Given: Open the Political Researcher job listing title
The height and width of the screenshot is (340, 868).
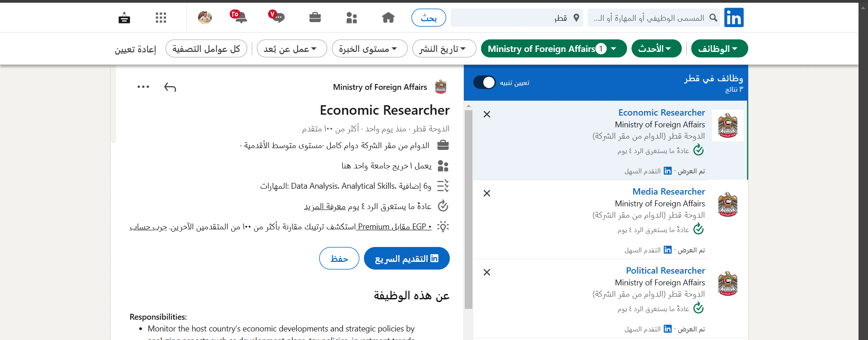Looking at the screenshot, I should [665, 270].
